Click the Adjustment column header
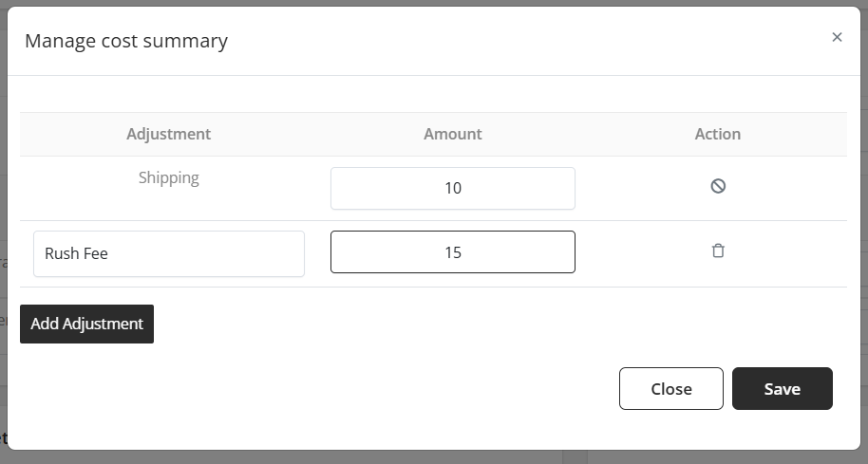Image resolution: width=868 pixels, height=464 pixels. tap(169, 134)
